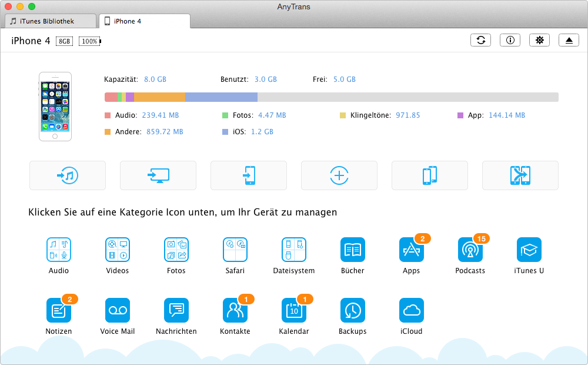Click the 100% battery indicator
Image resolution: width=588 pixels, height=365 pixels.
(x=89, y=41)
